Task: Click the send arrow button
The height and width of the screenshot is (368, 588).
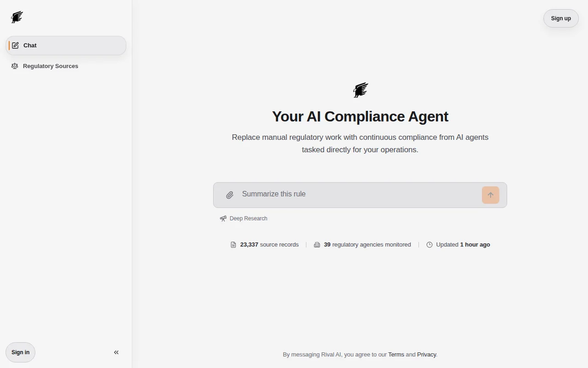Action: 491,195
